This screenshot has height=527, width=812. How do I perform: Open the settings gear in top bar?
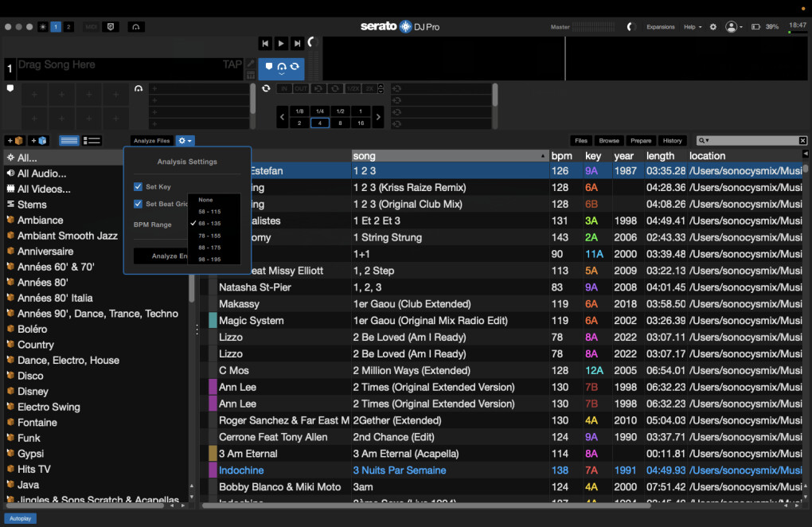pyautogui.click(x=713, y=27)
